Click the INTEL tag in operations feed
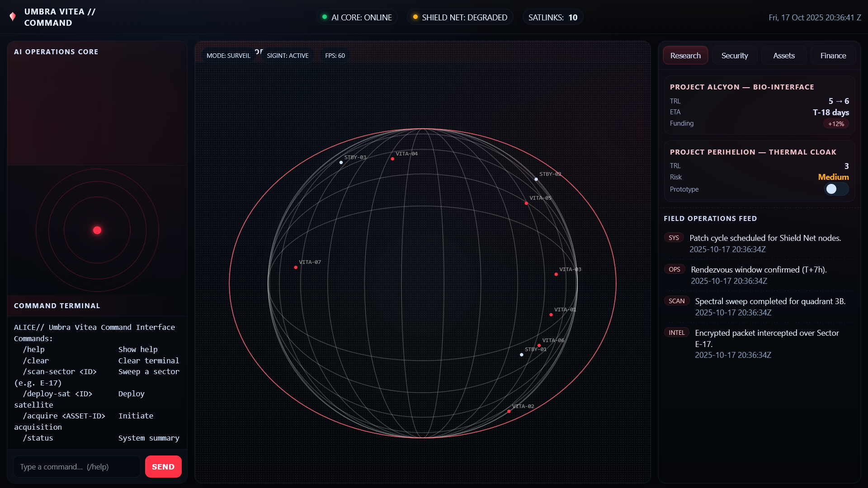The image size is (868, 488). click(676, 333)
